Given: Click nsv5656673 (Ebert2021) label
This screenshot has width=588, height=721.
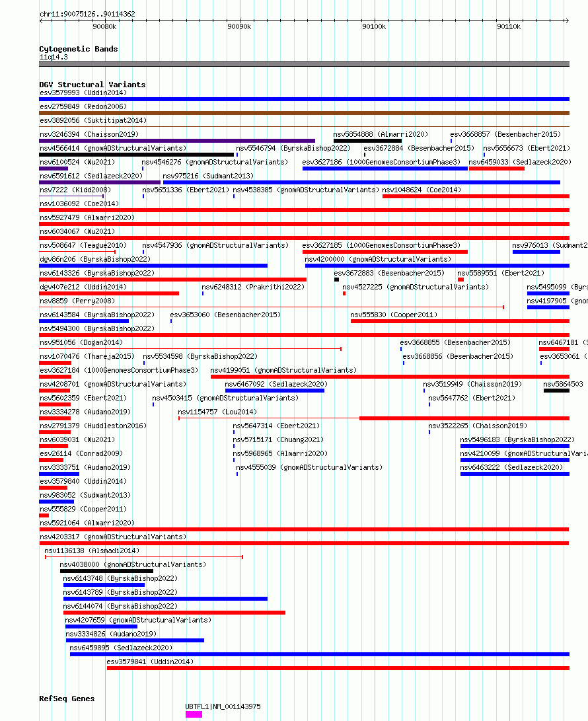Looking at the screenshot, I should pos(527,148).
